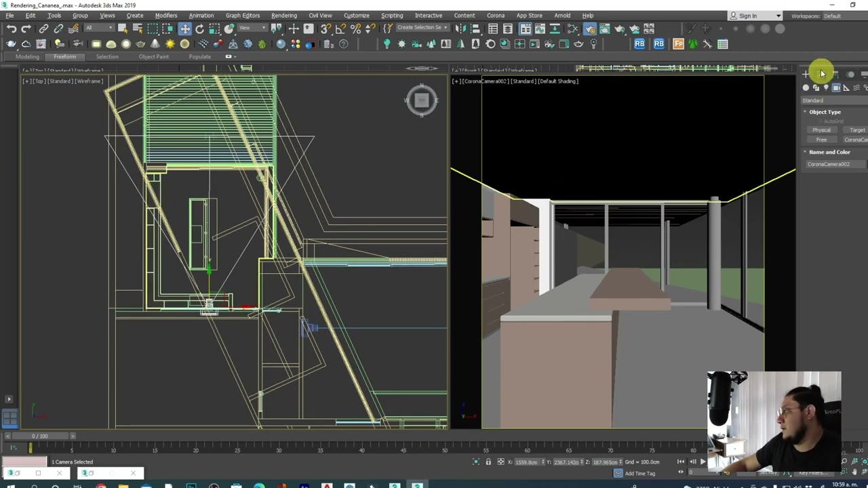868x488 pixels.
Task: Toggle Window/Crossing selection mode
Action: [x=167, y=28]
